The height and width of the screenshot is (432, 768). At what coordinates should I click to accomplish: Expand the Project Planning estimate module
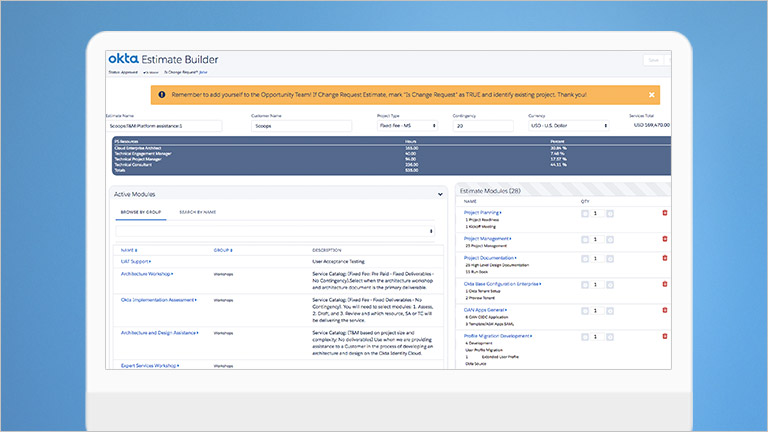(482, 213)
